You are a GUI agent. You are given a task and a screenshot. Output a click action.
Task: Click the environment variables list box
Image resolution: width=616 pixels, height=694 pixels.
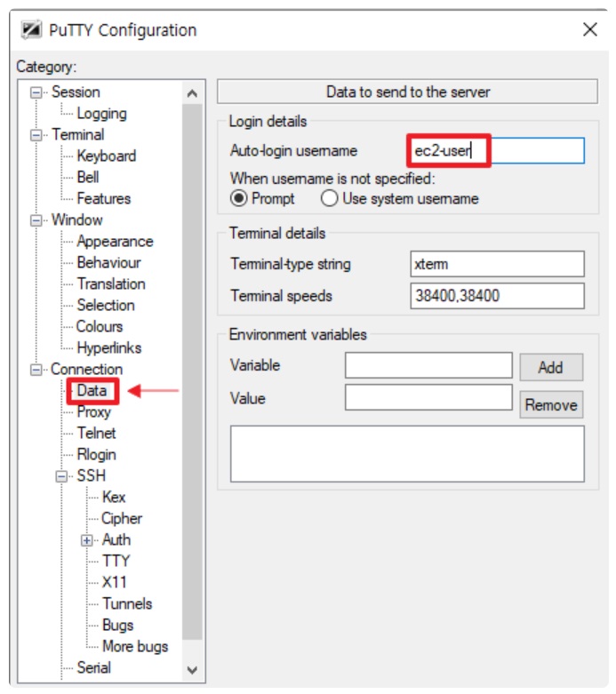[407, 454]
